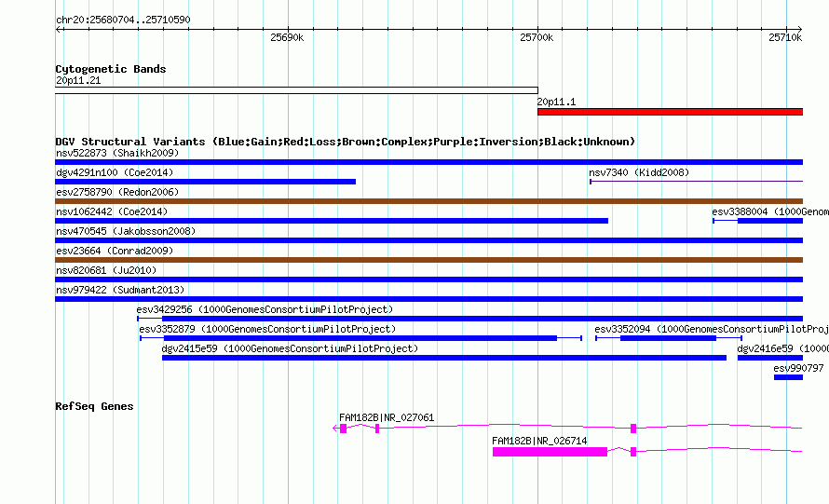Select the RefSeq Genes track title
Viewport: 829px width, 504px height.
pos(95,406)
